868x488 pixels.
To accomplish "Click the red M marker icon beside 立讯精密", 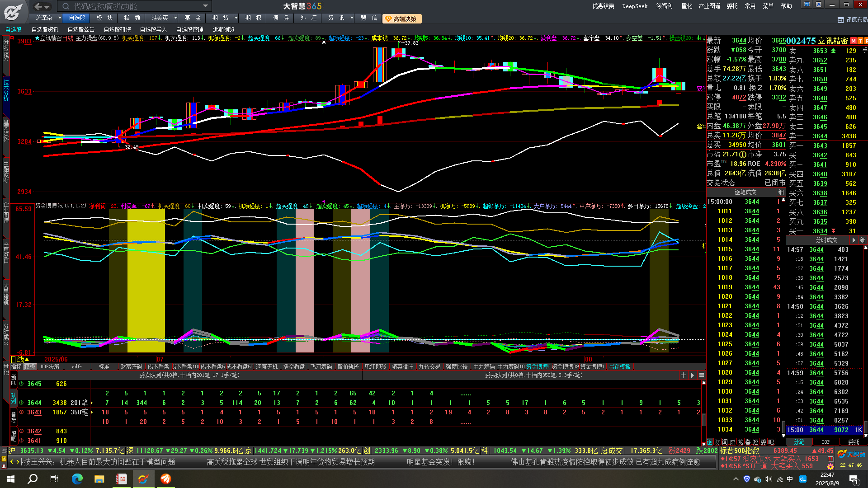I will pos(853,41).
